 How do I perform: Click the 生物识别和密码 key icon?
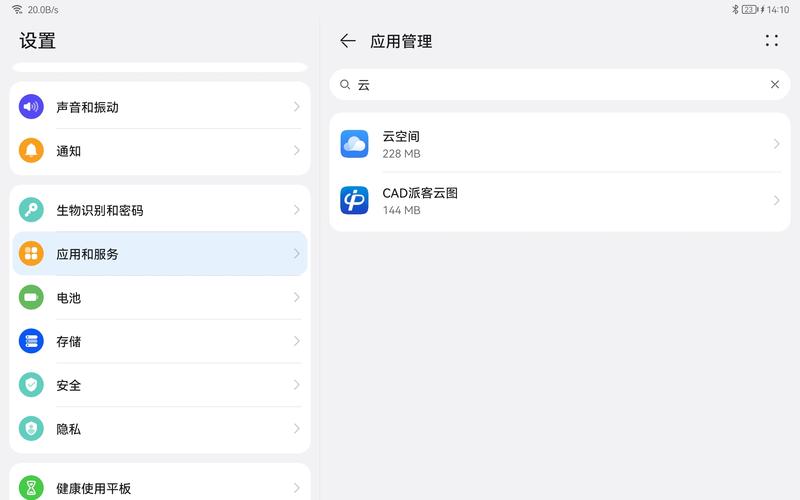[31, 210]
